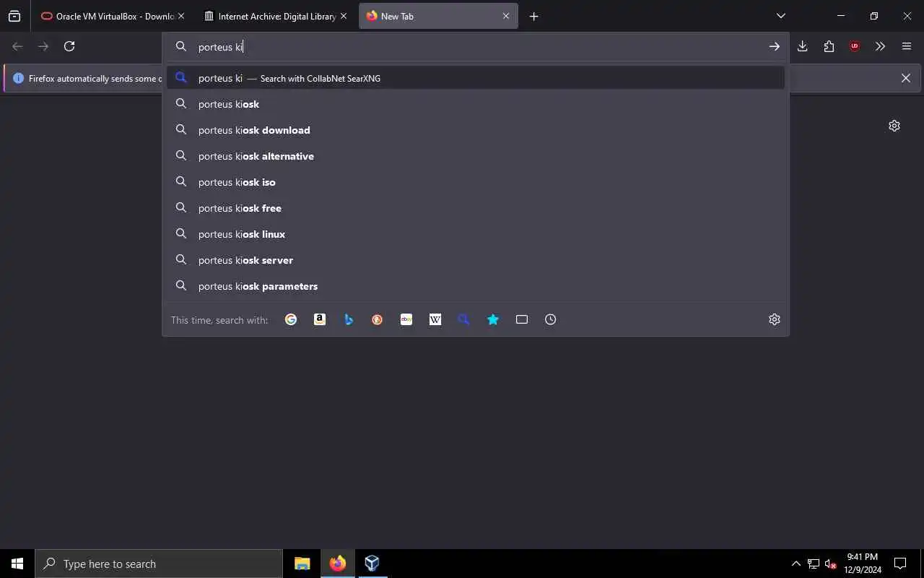Viewport: 924px width, 578px height.
Task: Close the New Tab tab
Action: 506,16
